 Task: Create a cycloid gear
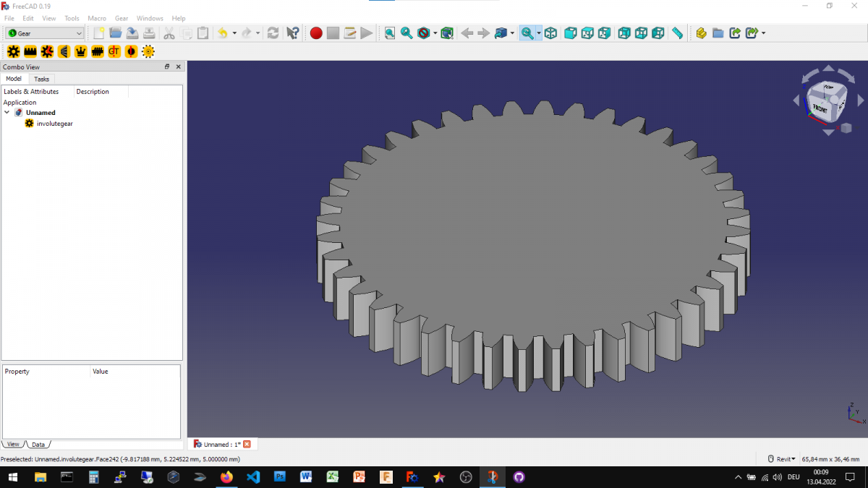(x=47, y=51)
